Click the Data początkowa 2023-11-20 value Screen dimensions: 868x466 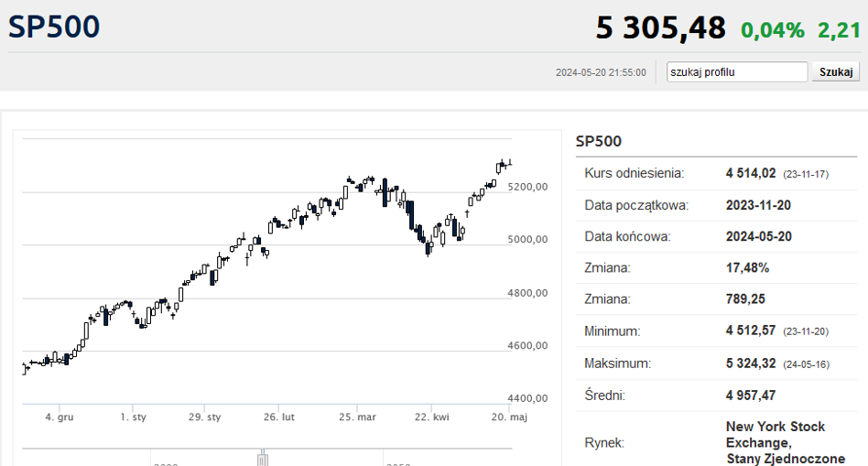758,205
